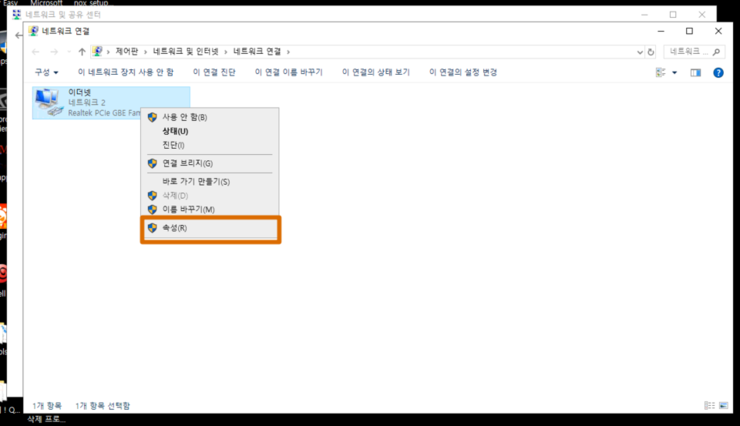
Task: Click 바로 가기 만들기(S) menu entry
Action: click(195, 182)
